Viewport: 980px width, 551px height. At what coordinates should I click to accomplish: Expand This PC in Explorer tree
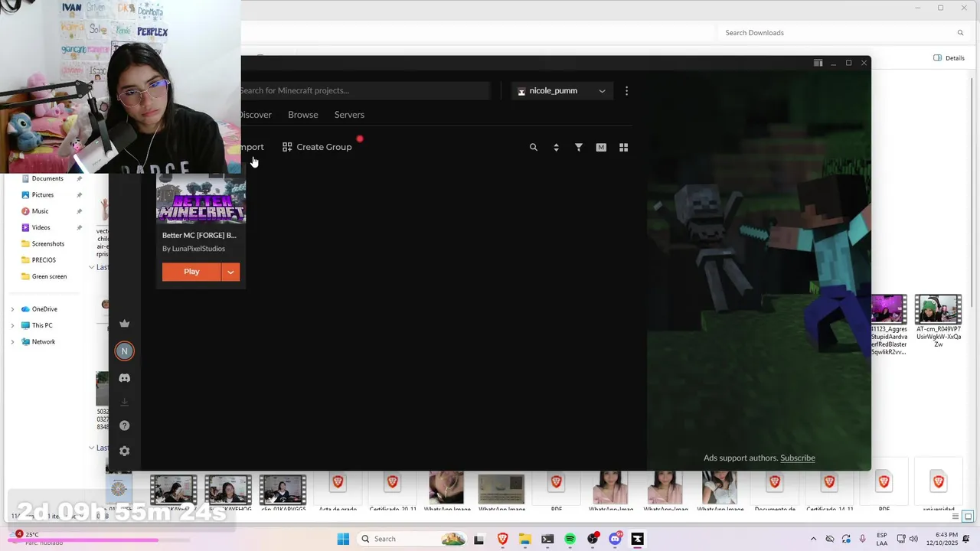pyautogui.click(x=12, y=325)
